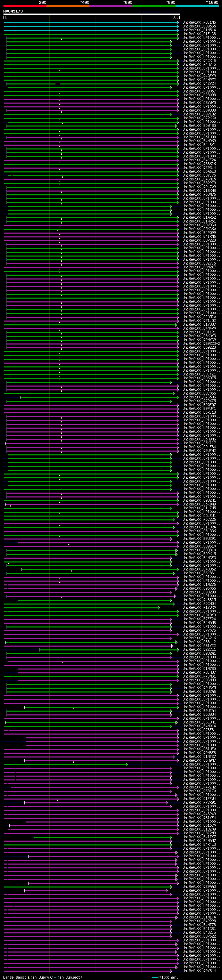This screenshot has height=980, width=222.
Task: Select UniRef100_C9JEB4 entry
Action: click(199, 447)
